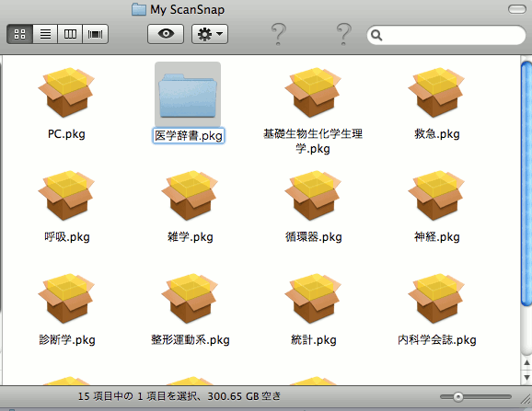532x411 pixels.
Task: Click the window resize grip corner
Action: tap(526, 399)
